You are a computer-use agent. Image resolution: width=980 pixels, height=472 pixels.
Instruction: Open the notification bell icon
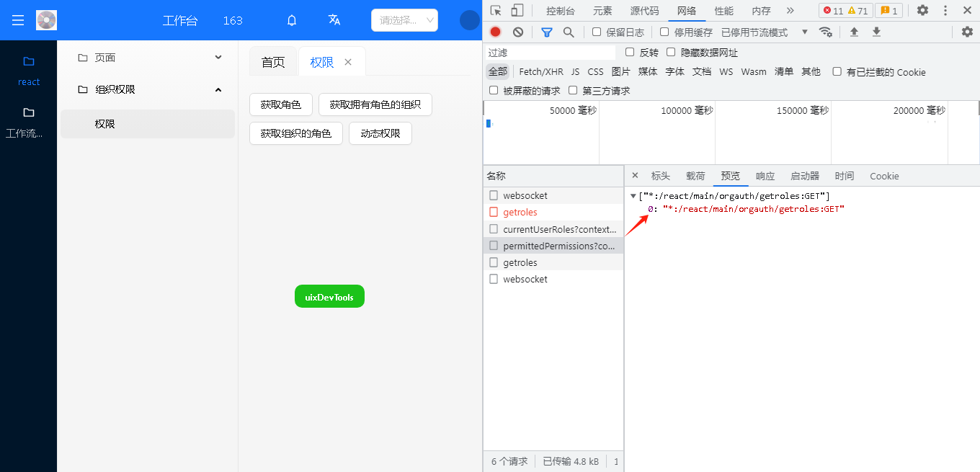(292, 20)
